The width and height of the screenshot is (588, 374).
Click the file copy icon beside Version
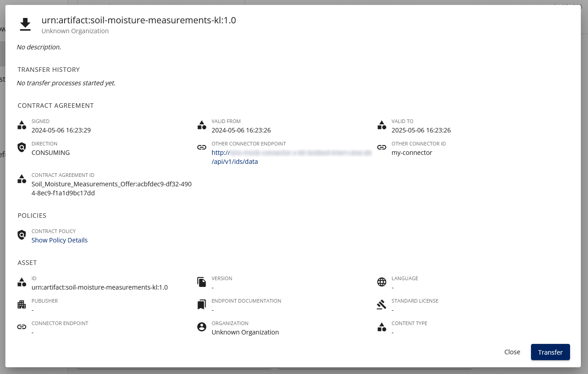[202, 282]
